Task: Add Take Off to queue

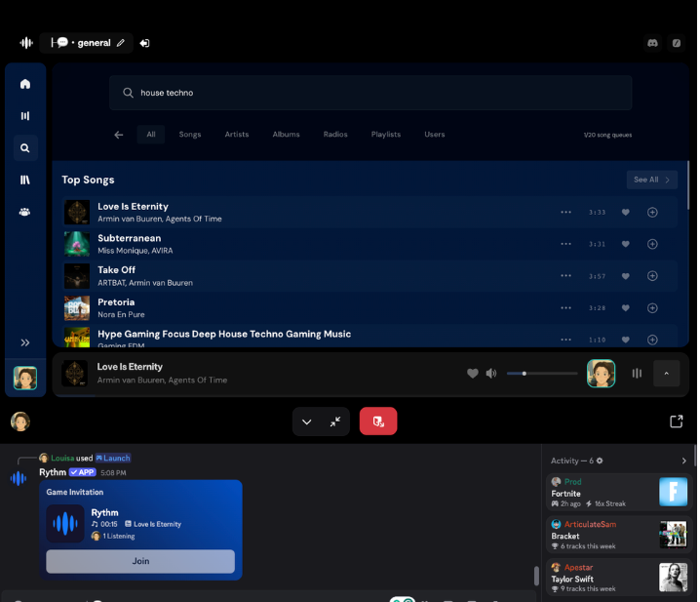Action: point(652,276)
